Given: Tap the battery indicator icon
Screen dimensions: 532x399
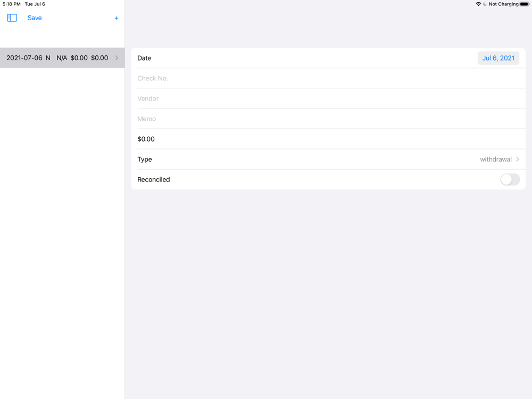Looking at the screenshot, I should click(525, 4).
